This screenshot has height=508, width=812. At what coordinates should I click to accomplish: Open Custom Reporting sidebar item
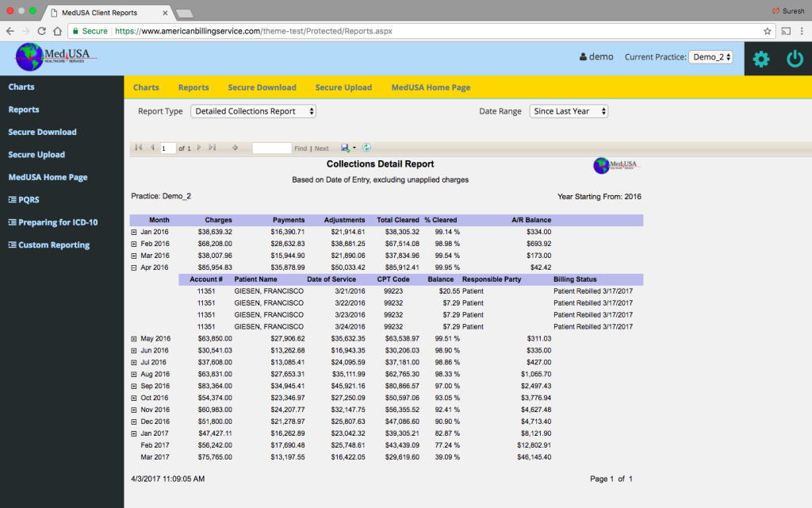(48, 244)
